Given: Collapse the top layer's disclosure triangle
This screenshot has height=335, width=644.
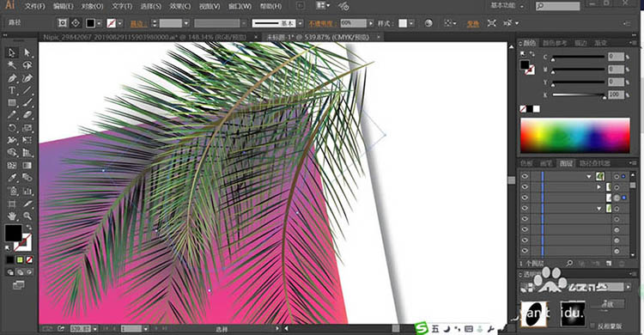Looking at the screenshot, I should click(x=589, y=176).
